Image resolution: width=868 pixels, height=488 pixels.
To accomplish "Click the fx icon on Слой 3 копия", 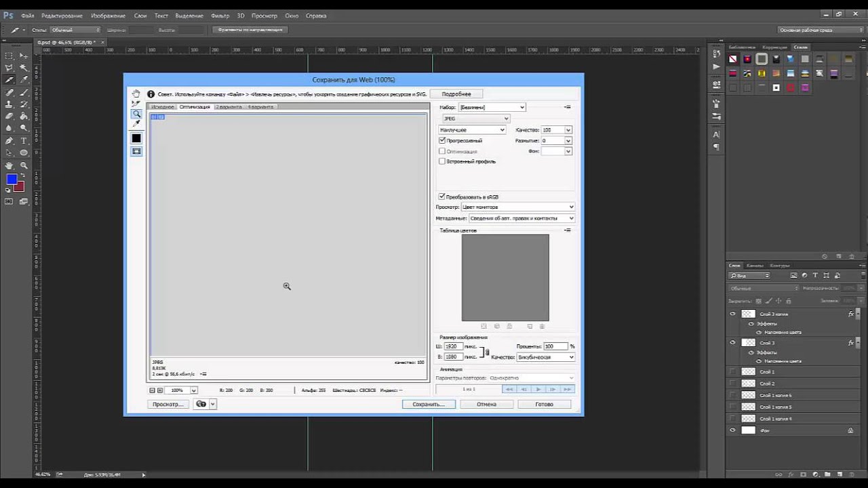I will pyautogui.click(x=851, y=314).
